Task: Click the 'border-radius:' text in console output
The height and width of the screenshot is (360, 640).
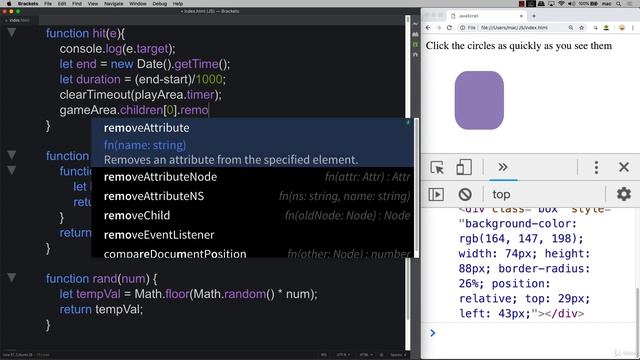Action: tap(544, 269)
